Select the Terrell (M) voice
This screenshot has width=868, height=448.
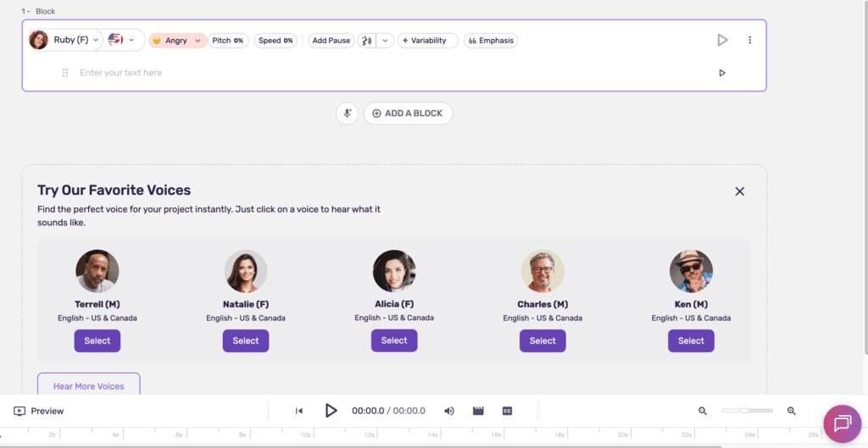click(97, 340)
